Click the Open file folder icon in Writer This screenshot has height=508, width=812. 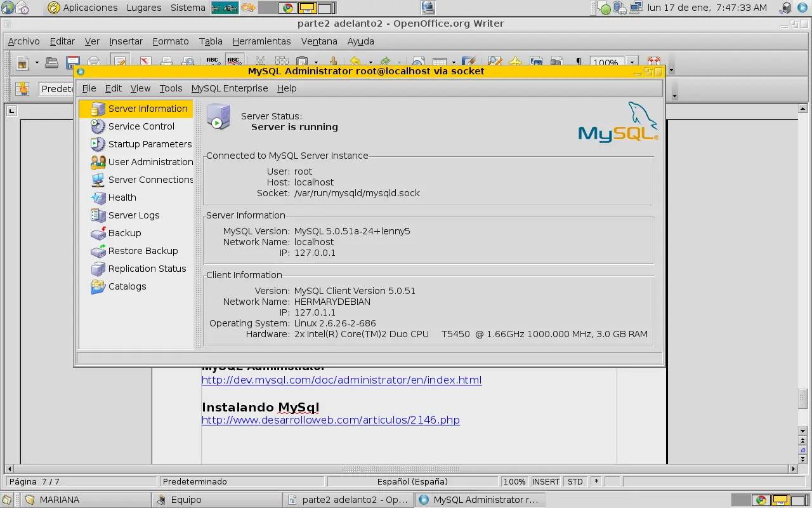(52, 62)
